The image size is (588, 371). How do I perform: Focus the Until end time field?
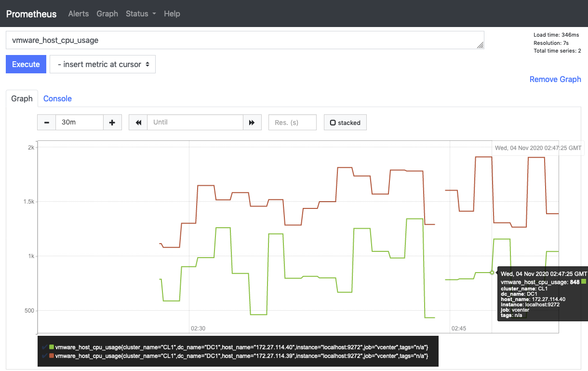click(195, 123)
